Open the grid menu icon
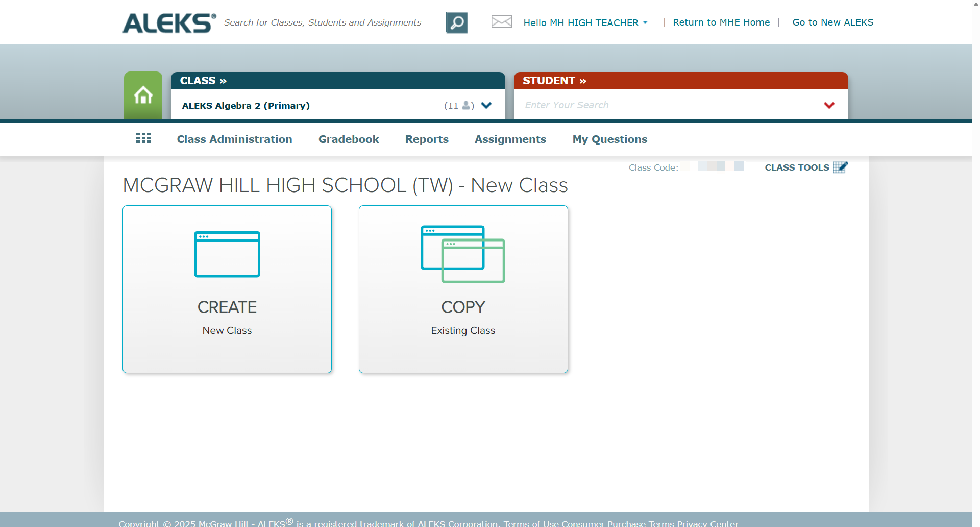This screenshot has height=527, width=980. [143, 138]
